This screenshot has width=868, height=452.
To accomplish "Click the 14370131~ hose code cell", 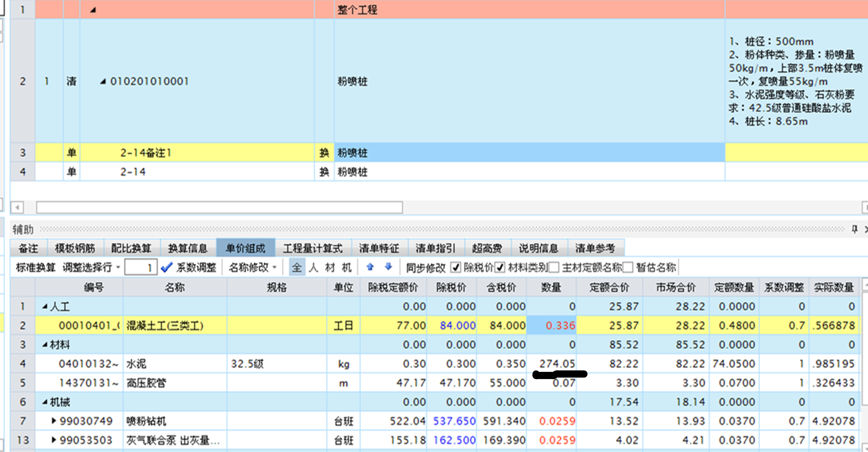I will (x=79, y=383).
